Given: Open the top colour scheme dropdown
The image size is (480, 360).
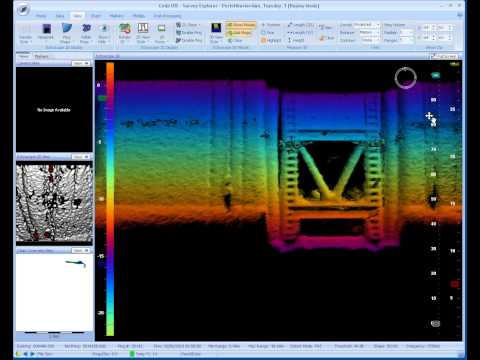Looking at the screenshot, I should point(366,25).
